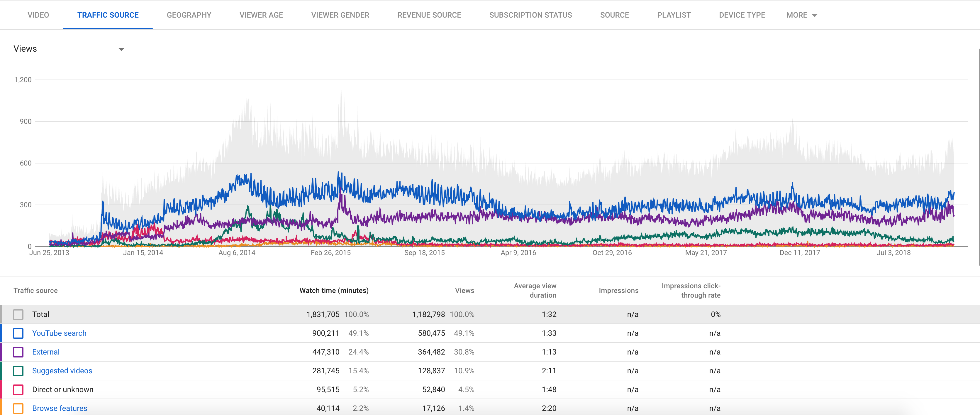Viewport: 980px width, 415px height.
Task: Click Suggested videos watch time 281,745
Action: click(x=326, y=371)
